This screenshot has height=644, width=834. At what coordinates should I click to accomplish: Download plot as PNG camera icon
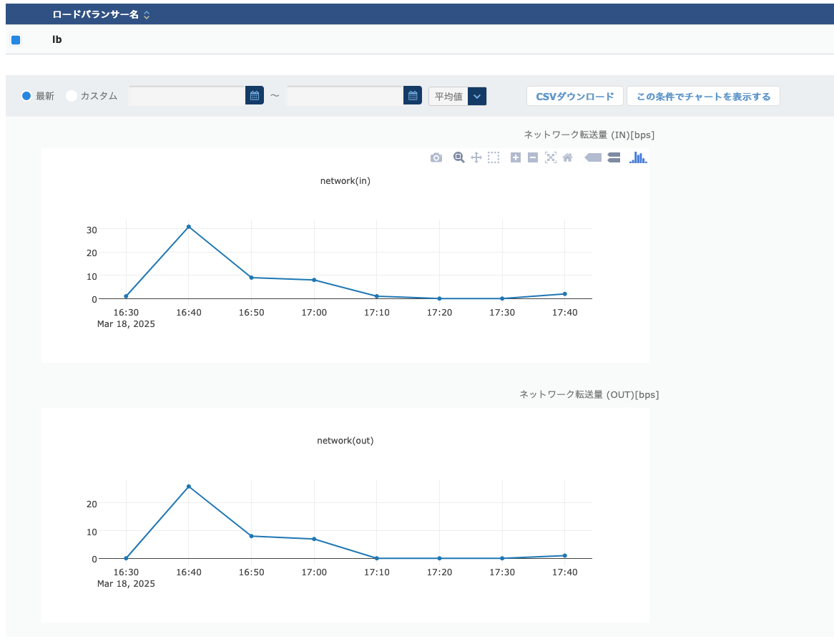point(436,157)
